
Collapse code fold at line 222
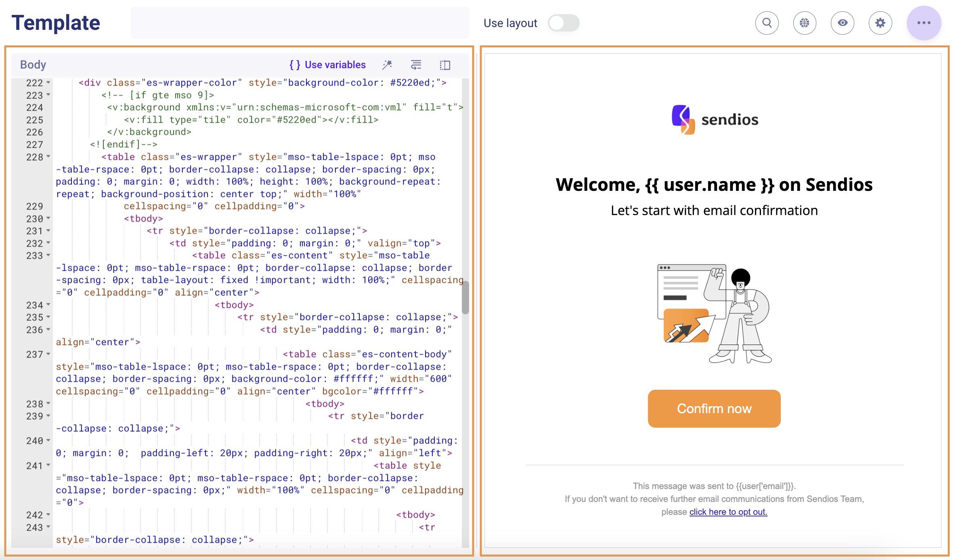pos(48,82)
